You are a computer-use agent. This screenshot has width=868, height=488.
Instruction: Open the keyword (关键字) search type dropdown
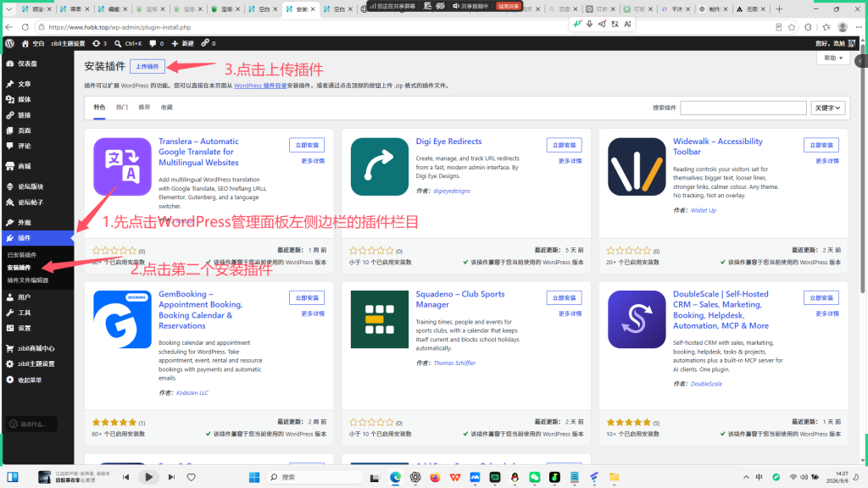[827, 108]
